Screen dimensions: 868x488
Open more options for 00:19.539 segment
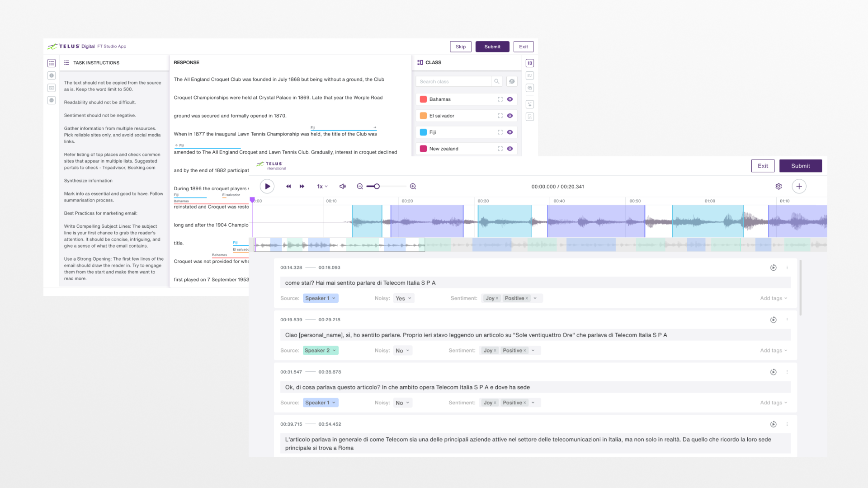point(787,320)
